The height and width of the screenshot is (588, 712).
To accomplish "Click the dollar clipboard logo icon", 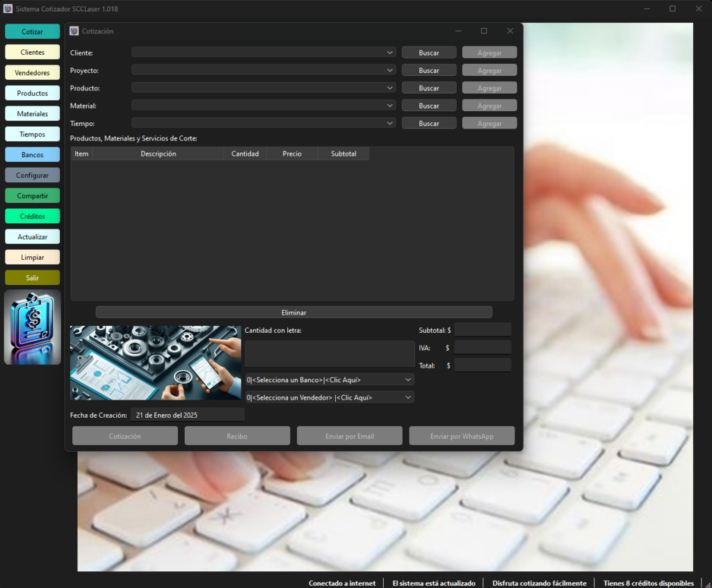I will point(32,327).
